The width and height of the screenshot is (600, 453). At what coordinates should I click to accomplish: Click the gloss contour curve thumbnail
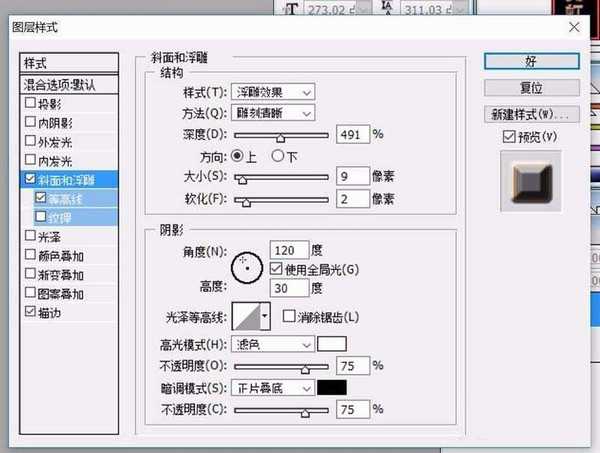(x=246, y=316)
